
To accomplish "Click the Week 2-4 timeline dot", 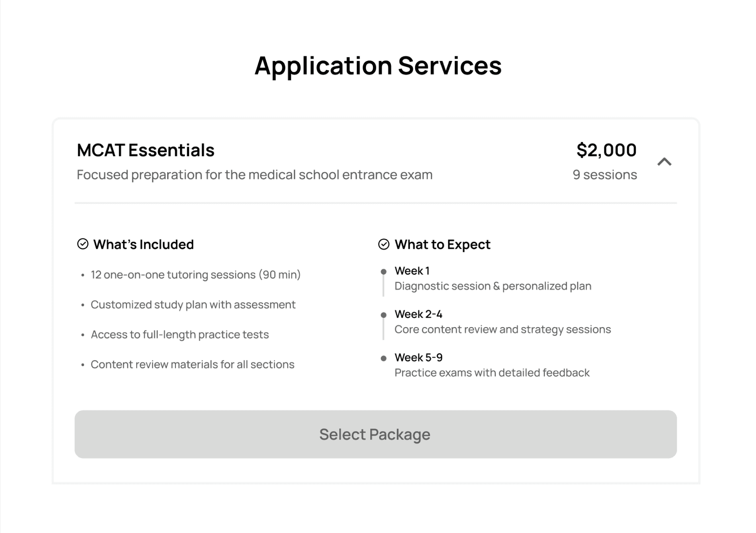I will point(384,315).
